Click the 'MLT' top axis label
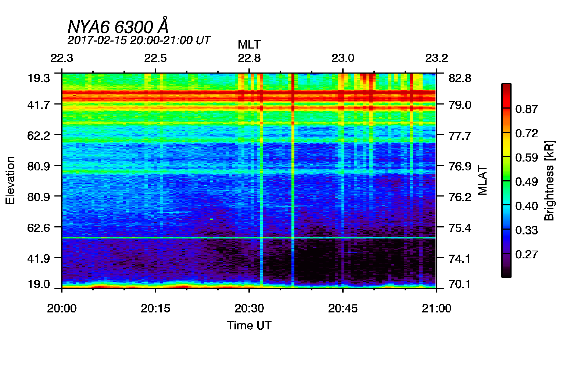 click(x=249, y=45)
